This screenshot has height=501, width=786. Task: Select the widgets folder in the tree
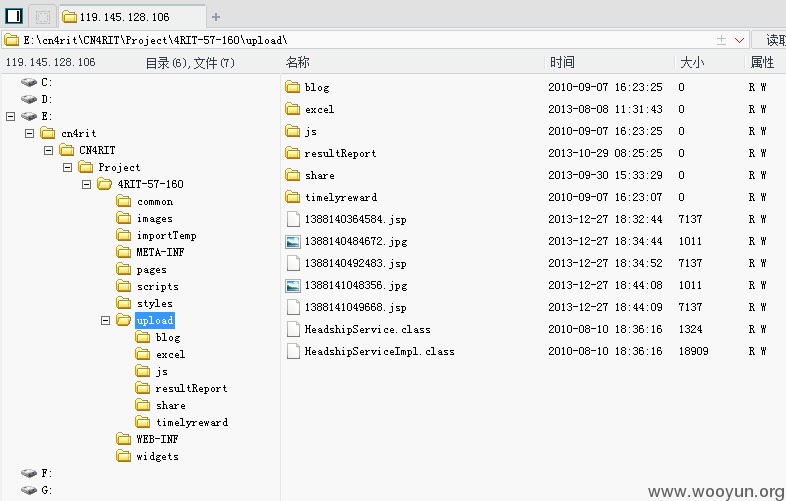(x=157, y=456)
